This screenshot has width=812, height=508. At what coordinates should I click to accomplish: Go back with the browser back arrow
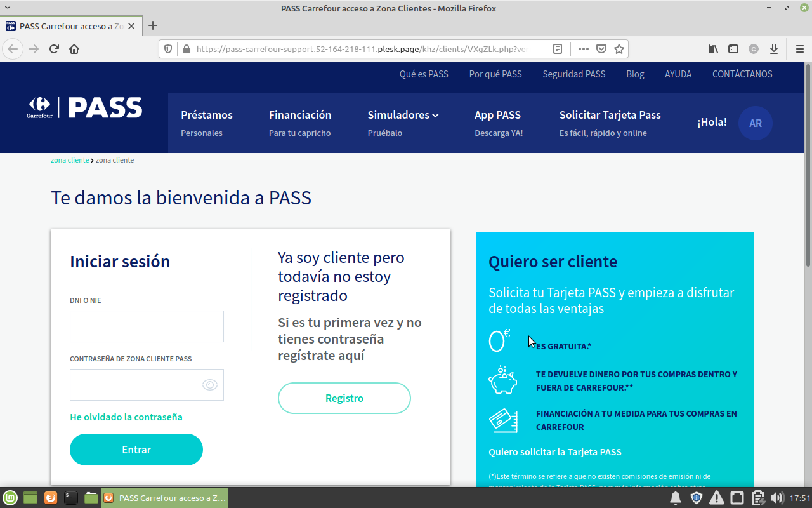(13, 49)
